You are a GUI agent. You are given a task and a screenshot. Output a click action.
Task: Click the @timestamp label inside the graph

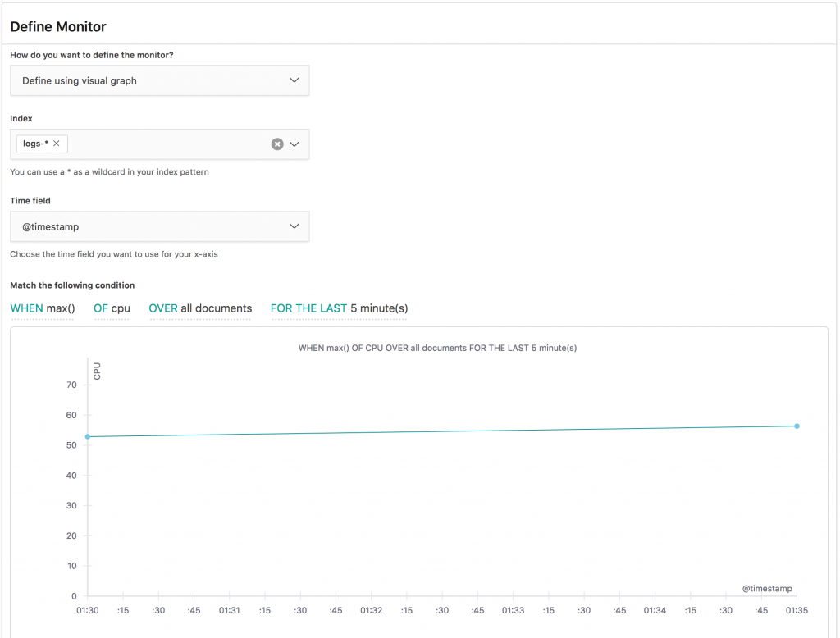766,588
